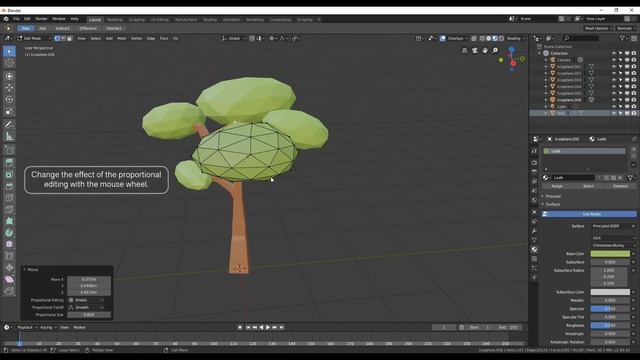
Task: Toggle X-ray display in viewport header
Action: click(x=474, y=38)
